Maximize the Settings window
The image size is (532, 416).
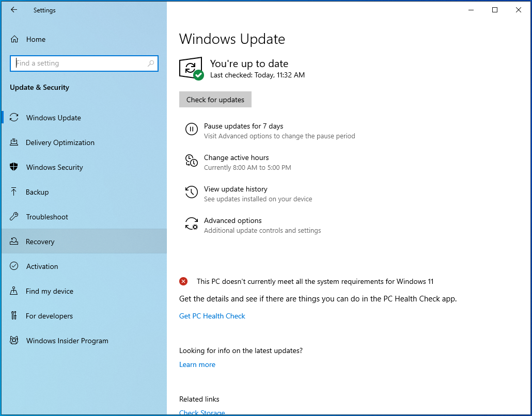click(x=495, y=10)
